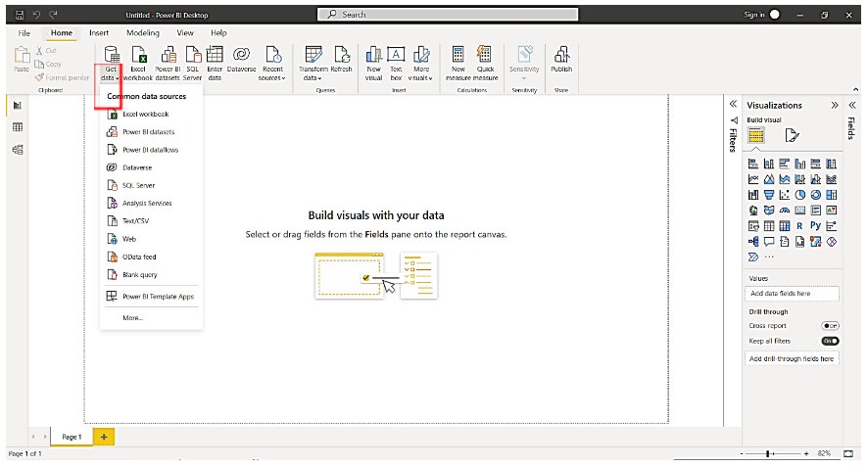Open the Data view in left sidebar
This screenshot has width=868, height=467.
coord(18,127)
